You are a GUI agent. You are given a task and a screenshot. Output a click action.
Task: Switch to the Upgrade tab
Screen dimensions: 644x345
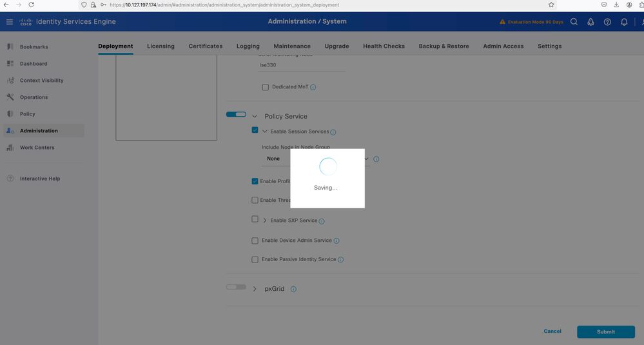337,46
